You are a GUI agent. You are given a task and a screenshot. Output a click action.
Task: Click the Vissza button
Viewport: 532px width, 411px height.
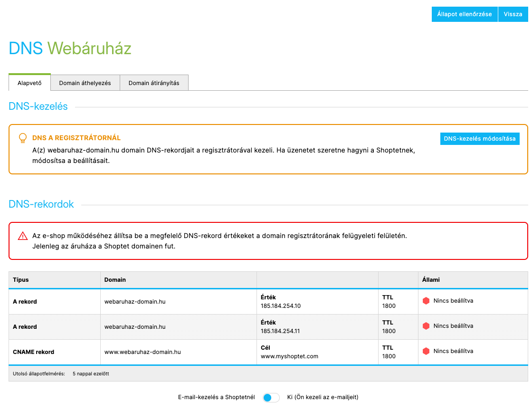click(x=513, y=14)
